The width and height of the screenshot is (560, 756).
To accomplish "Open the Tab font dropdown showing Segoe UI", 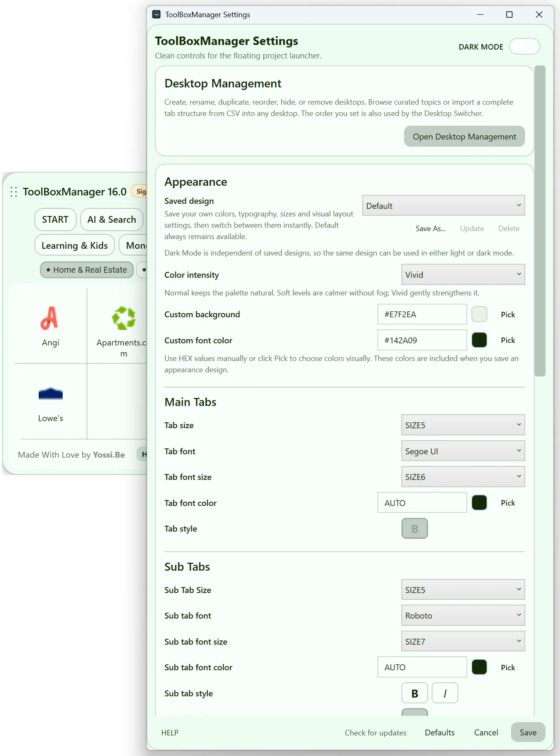I will pyautogui.click(x=463, y=451).
